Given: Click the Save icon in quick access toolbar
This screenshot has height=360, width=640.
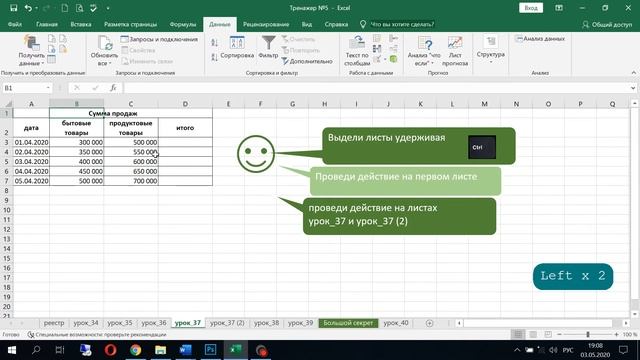Looking at the screenshot, I should point(13,8).
